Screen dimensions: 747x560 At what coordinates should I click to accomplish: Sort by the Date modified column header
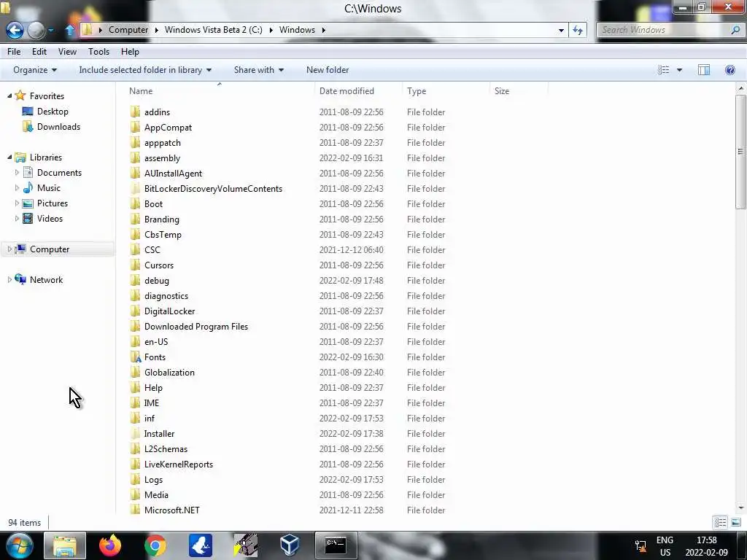[x=358, y=91]
